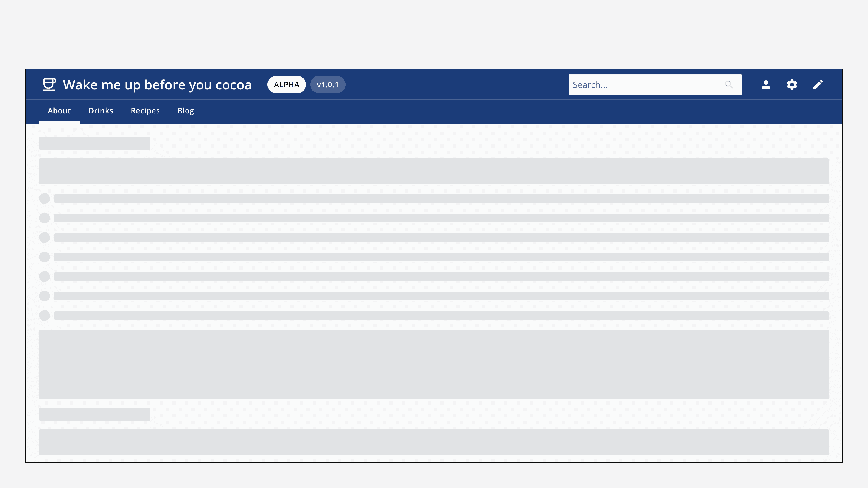Switch to the Drinks tab

pos(101,110)
